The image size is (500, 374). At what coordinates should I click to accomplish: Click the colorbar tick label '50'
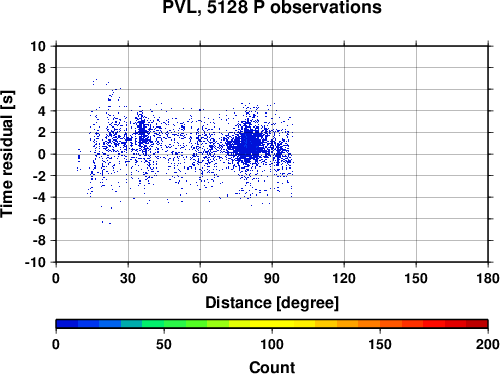coord(164,344)
